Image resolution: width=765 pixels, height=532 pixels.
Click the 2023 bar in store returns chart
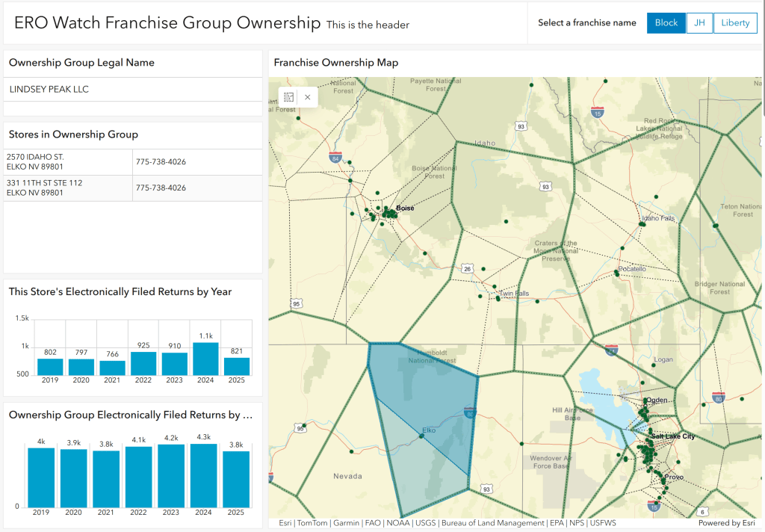click(175, 364)
